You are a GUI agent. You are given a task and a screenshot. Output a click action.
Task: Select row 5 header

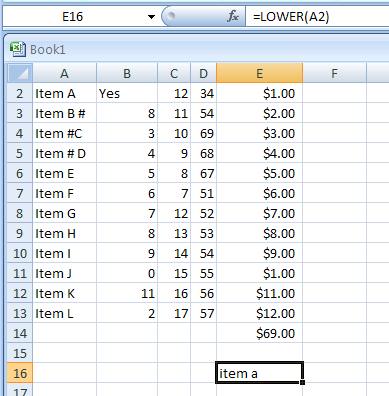[20, 153]
